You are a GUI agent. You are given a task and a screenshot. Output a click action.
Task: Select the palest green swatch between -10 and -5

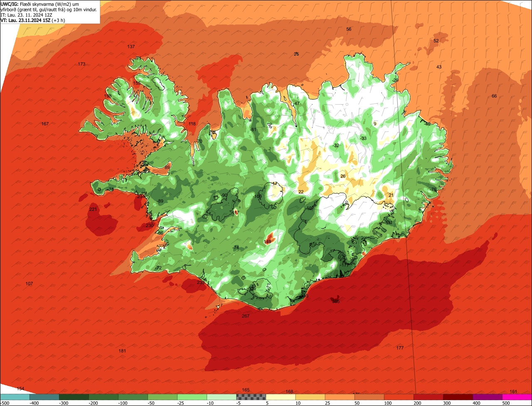222,397
